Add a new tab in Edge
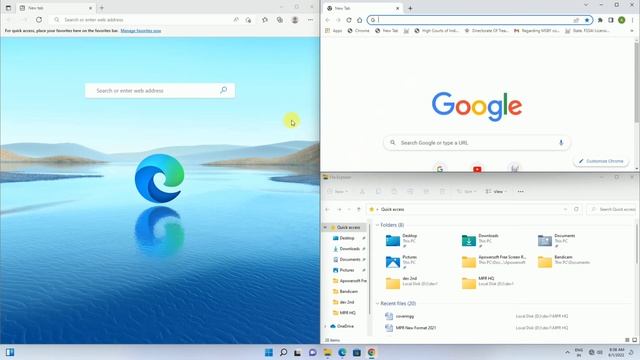 coord(102,8)
